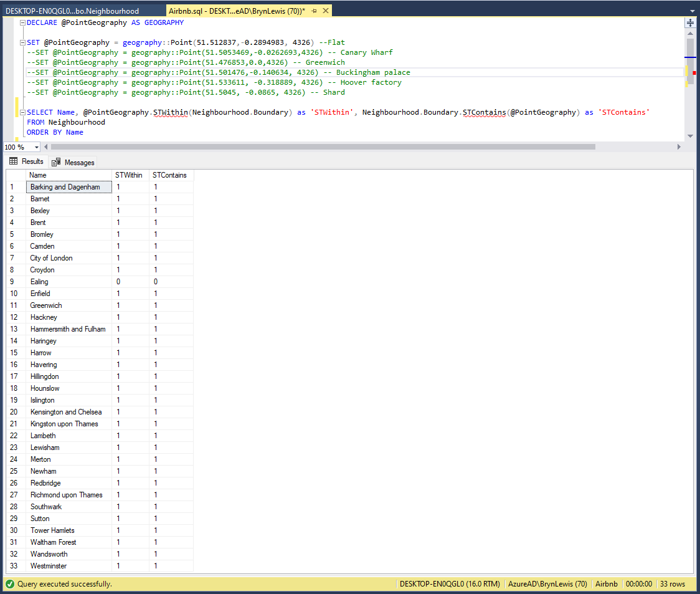Collapse the SET @PointGeography code block

[23, 43]
